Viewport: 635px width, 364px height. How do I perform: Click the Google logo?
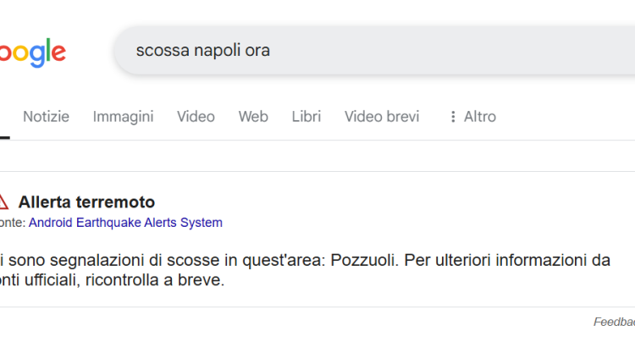(x=32, y=52)
